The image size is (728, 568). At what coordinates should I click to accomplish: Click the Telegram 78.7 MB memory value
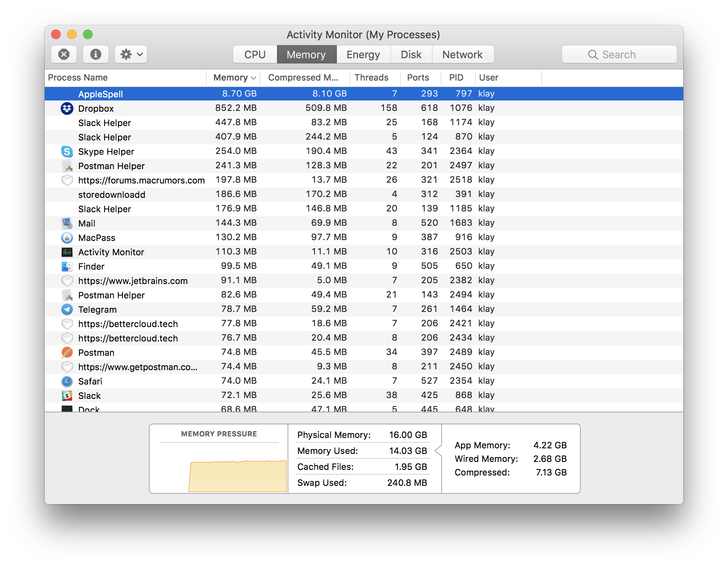click(x=239, y=309)
